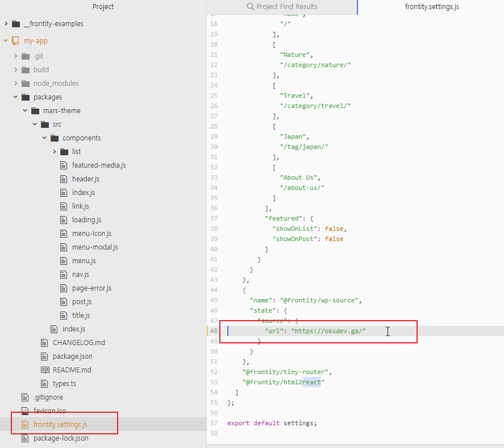Image resolution: width=504 pixels, height=448 pixels.
Task: Expand the .git folder
Action: tap(14, 56)
